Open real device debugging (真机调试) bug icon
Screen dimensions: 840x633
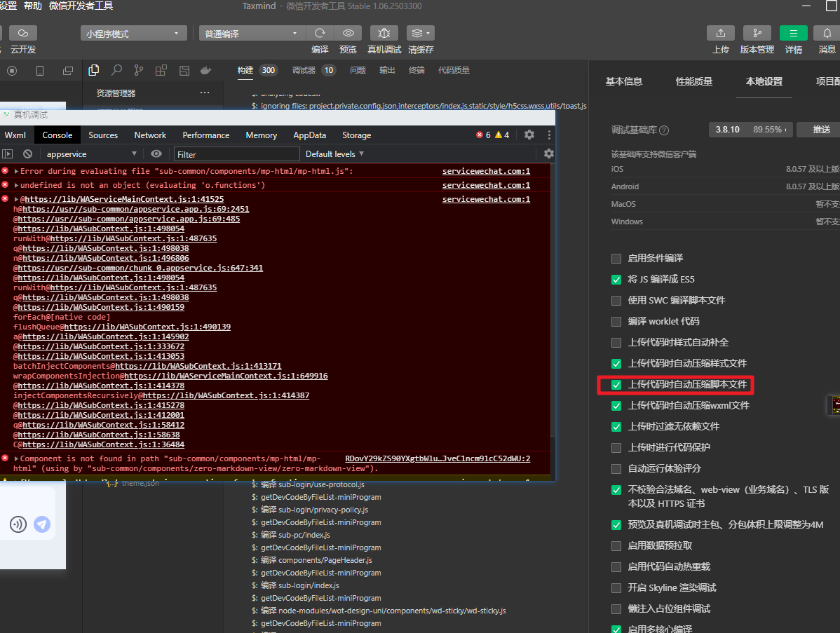pos(384,33)
